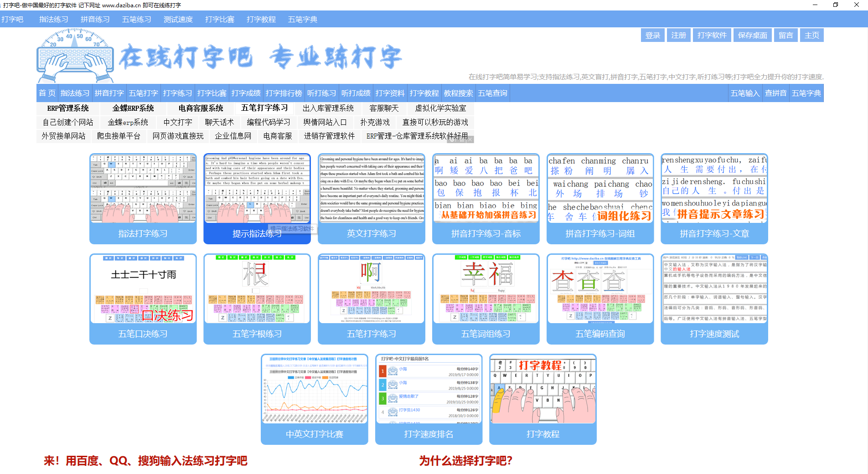Click the 聊天话术 link

click(x=219, y=122)
